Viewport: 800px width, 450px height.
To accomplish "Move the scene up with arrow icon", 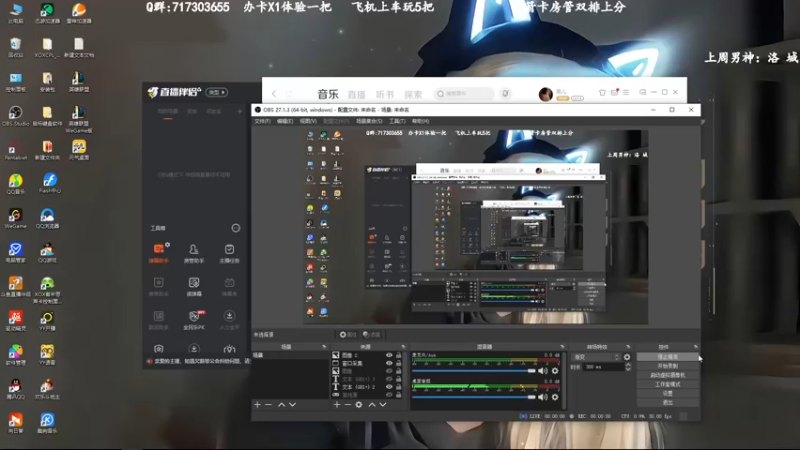I will click(x=282, y=405).
